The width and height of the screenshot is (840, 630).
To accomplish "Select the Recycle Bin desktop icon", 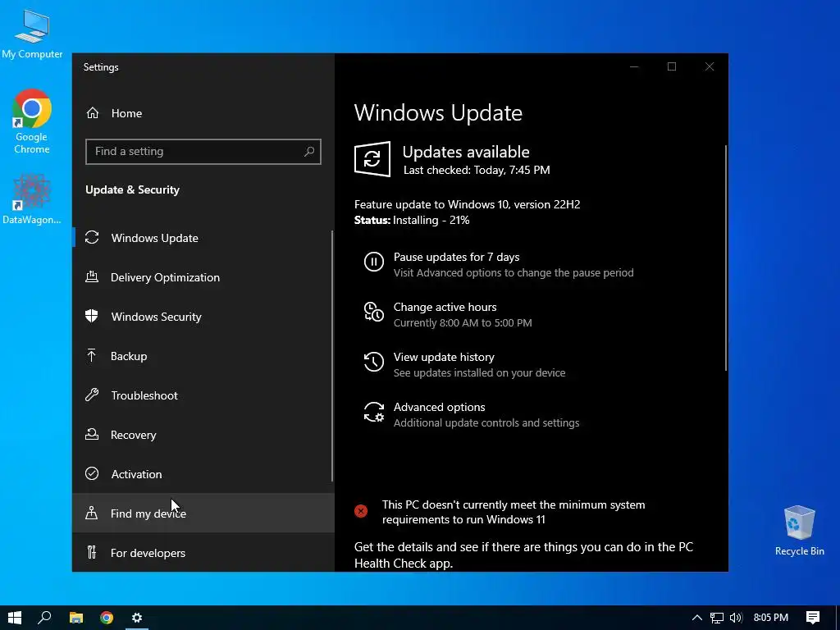I will [x=799, y=531].
